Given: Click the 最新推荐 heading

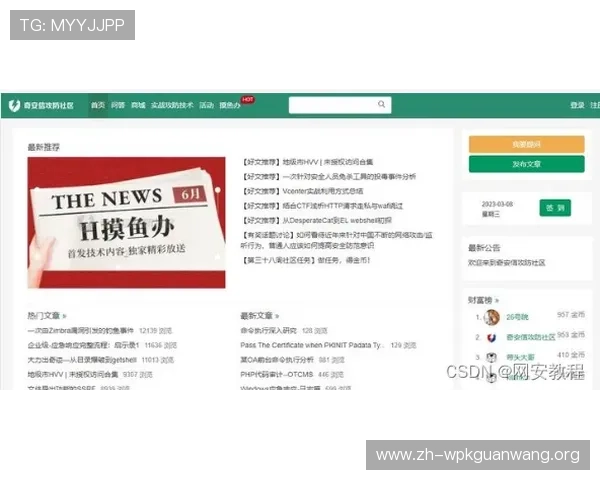Looking at the screenshot, I should pyautogui.click(x=43, y=147).
